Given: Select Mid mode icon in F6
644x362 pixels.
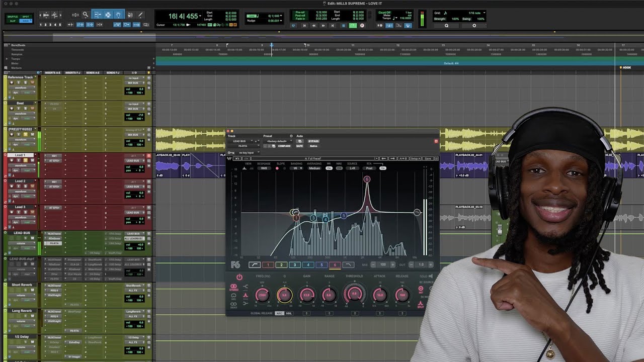Looking at the screenshot, I should [x=233, y=296].
